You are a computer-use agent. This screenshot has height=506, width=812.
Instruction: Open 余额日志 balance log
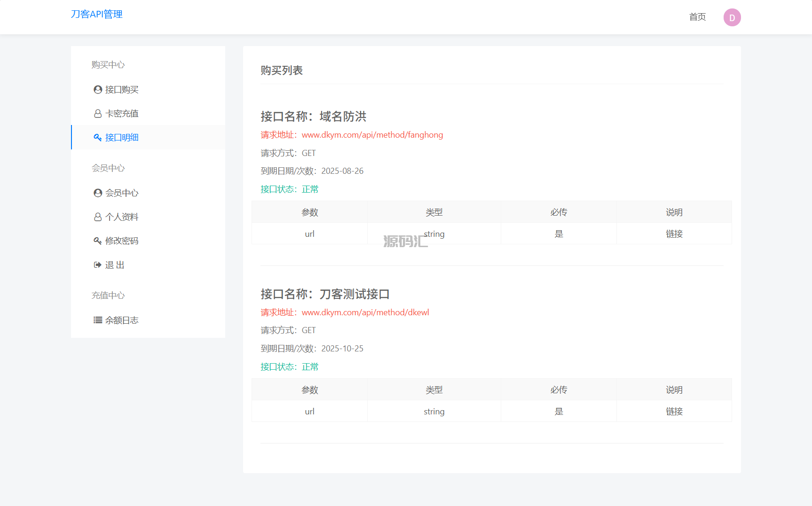(148, 320)
